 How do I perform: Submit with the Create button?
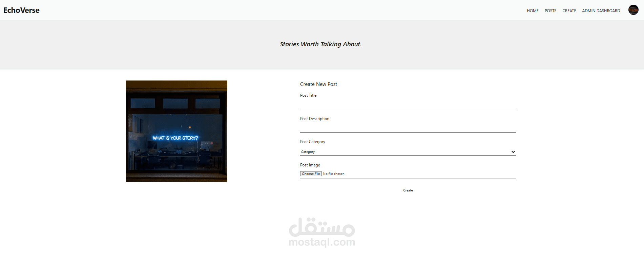coord(408,190)
